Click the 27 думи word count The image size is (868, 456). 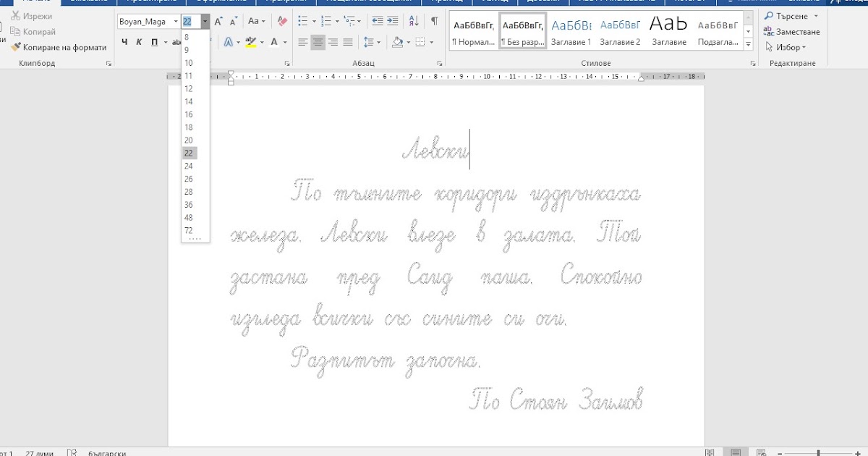point(39,452)
